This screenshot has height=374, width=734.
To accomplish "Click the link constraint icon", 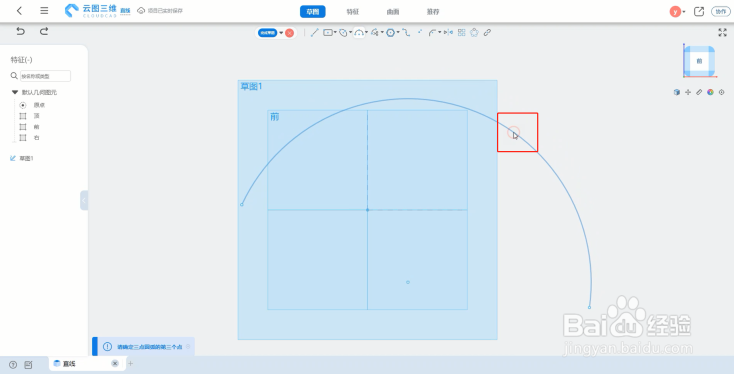I will click(487, 32).
